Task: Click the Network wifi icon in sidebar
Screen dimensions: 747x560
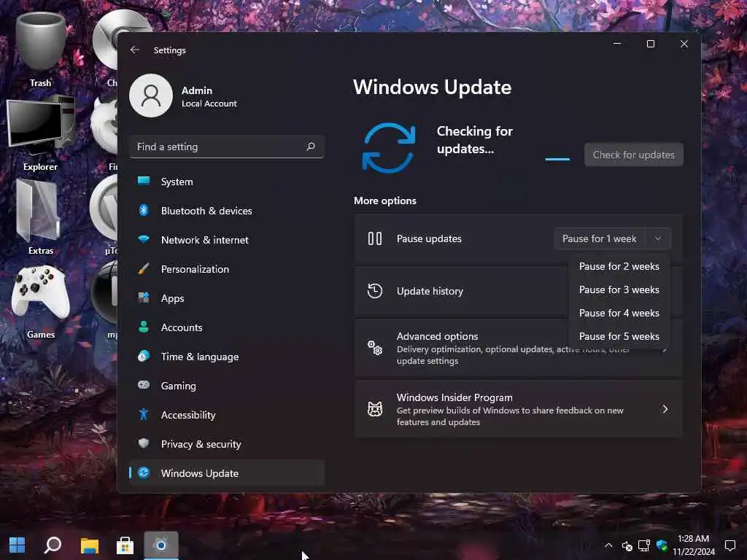Action: (x=144, y=239)
